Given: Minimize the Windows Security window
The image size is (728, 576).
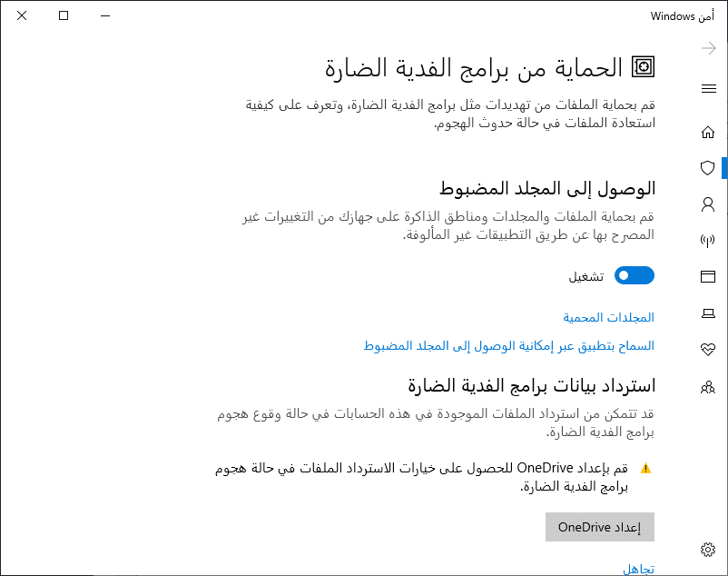Looking at the screenshot, I should [x=105, y=15].
